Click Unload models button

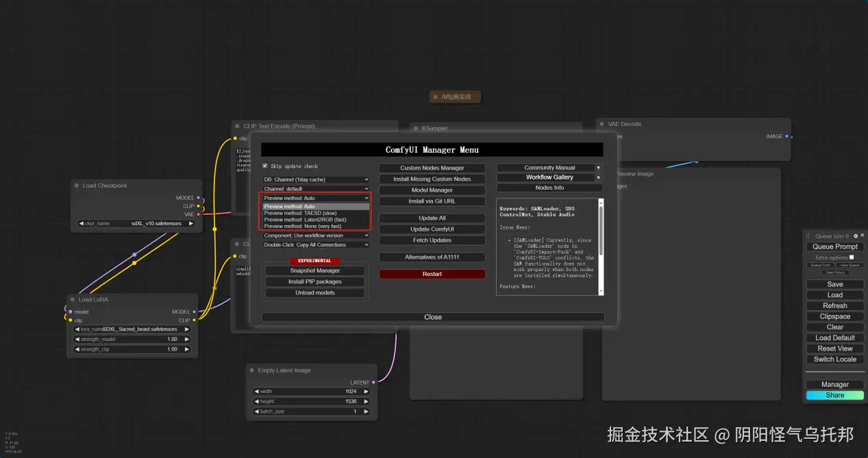pos(315,292)
